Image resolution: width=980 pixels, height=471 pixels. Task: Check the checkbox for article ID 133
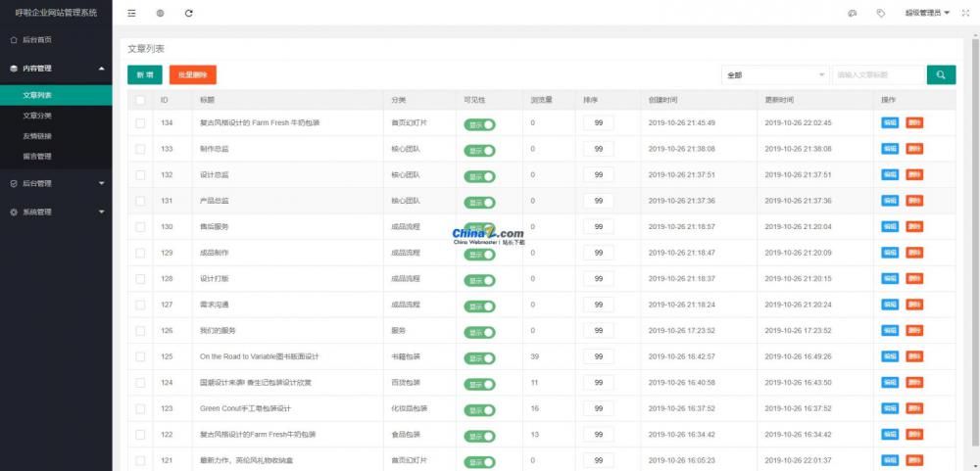click(x=140, y=149)
